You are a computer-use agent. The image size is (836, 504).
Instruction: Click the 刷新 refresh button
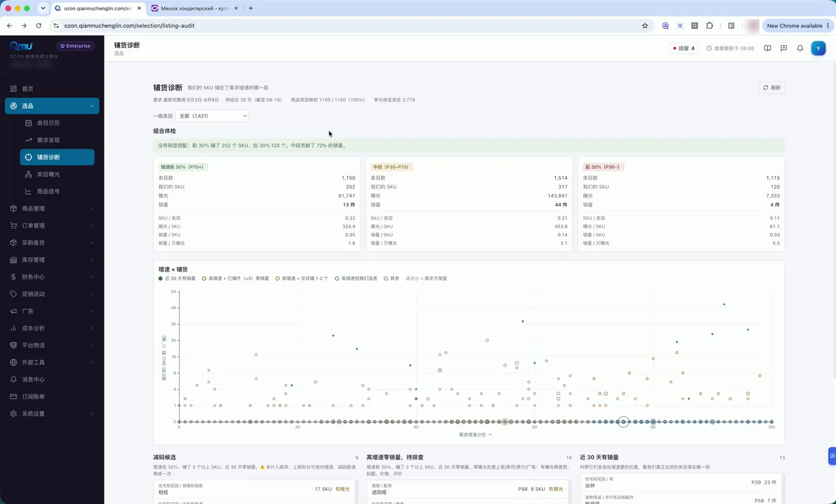(771, 87)
